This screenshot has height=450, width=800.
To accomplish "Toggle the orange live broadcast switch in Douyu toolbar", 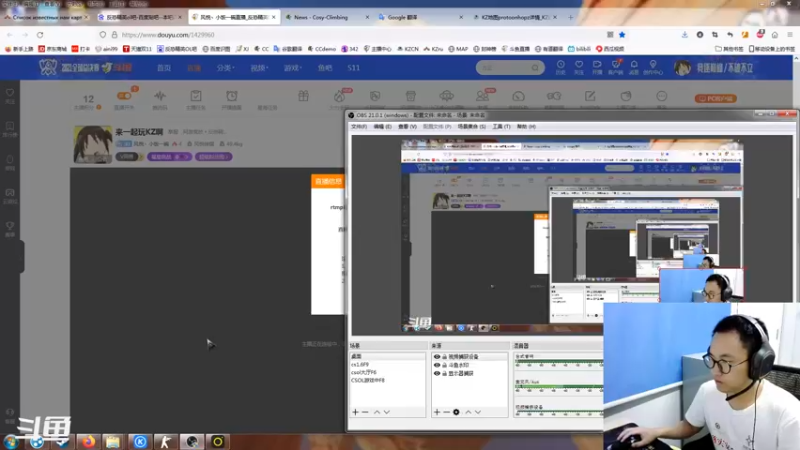I will (x=124, y=95).
